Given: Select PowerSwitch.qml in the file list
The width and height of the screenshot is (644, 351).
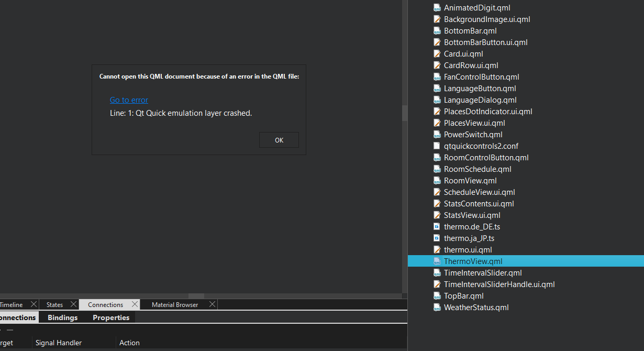Looking at the screenshot, I should click(x=473, y=135).
